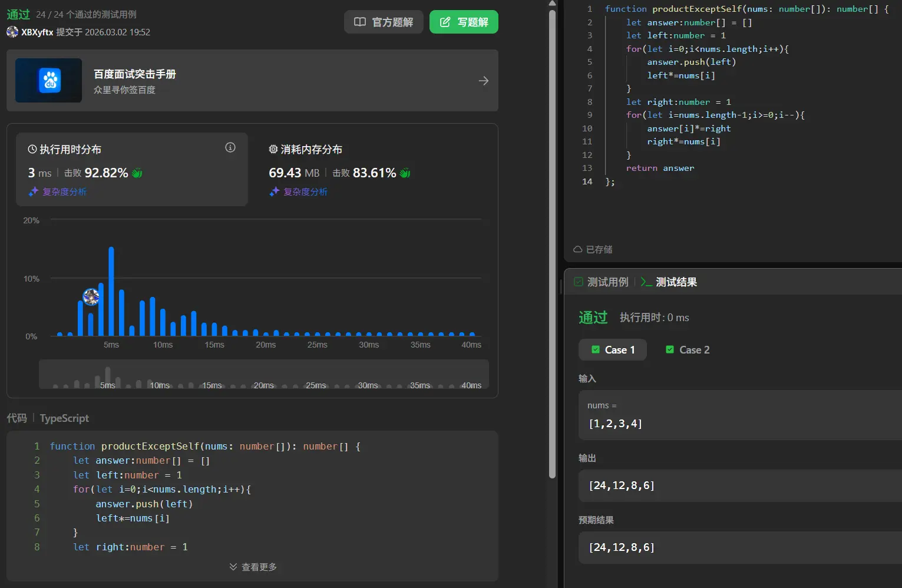Click the clapping hands icon next to 83.61%

(405, 173)
